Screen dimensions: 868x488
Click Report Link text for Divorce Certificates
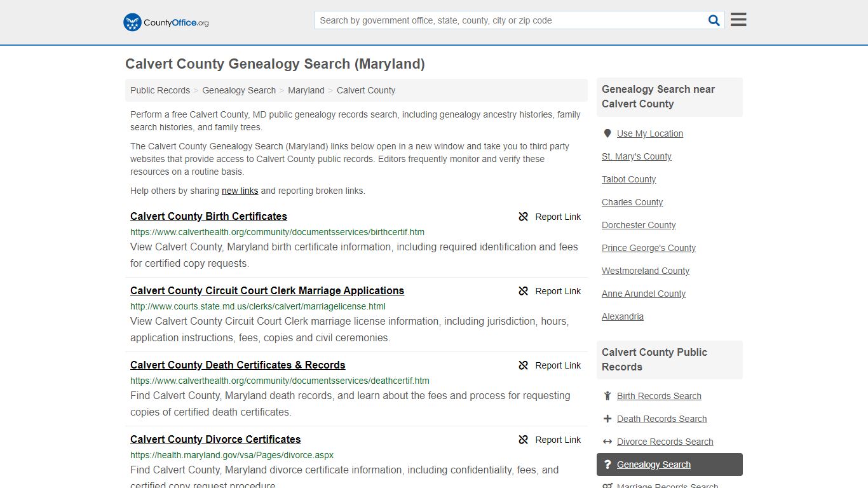(x=558, y=440)
